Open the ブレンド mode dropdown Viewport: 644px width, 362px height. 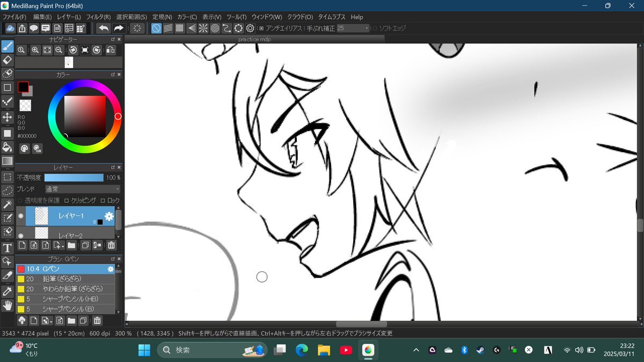82,189
